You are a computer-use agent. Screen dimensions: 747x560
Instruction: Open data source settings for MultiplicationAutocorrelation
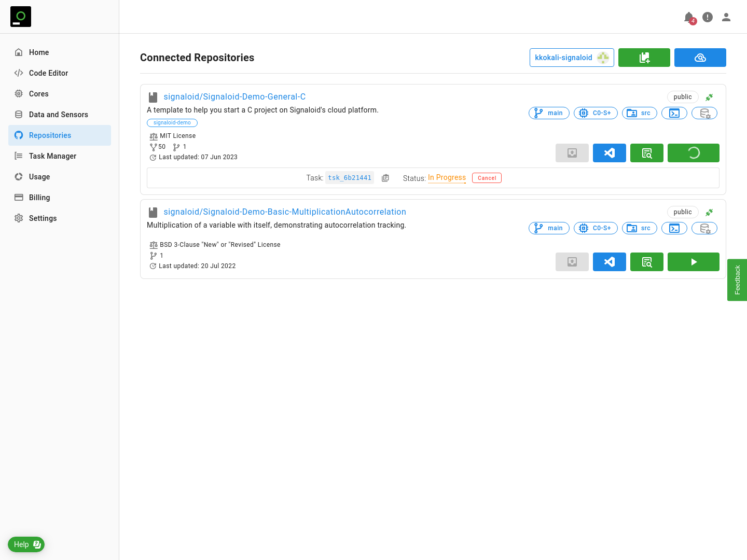(704, 228)
